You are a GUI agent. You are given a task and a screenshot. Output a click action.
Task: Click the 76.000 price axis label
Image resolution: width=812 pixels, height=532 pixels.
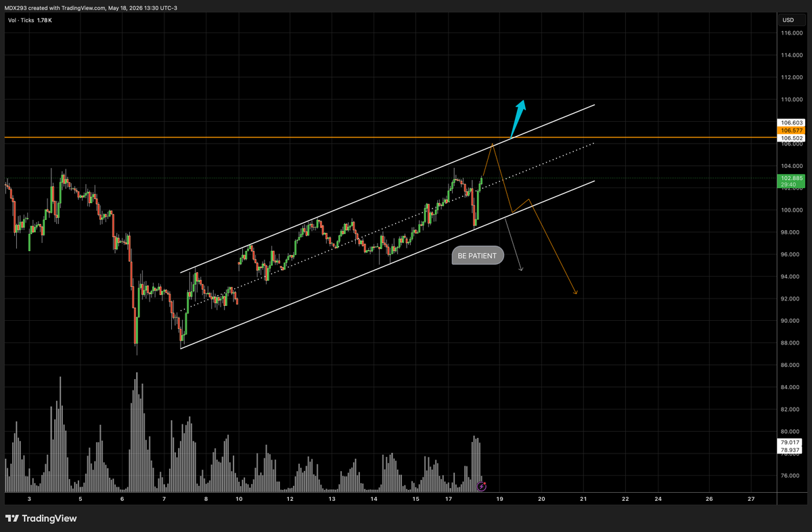point(791,475)
